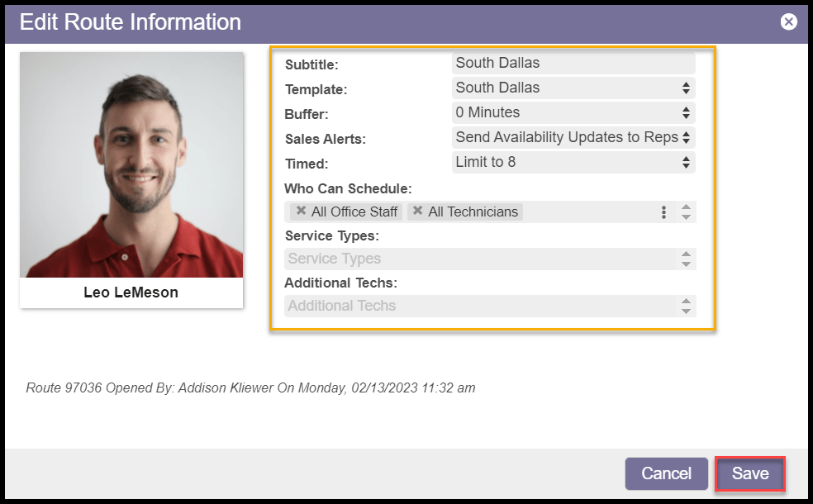Close the Edit Route Information dialog
The image size is (813, 504).
click(789, 21)
